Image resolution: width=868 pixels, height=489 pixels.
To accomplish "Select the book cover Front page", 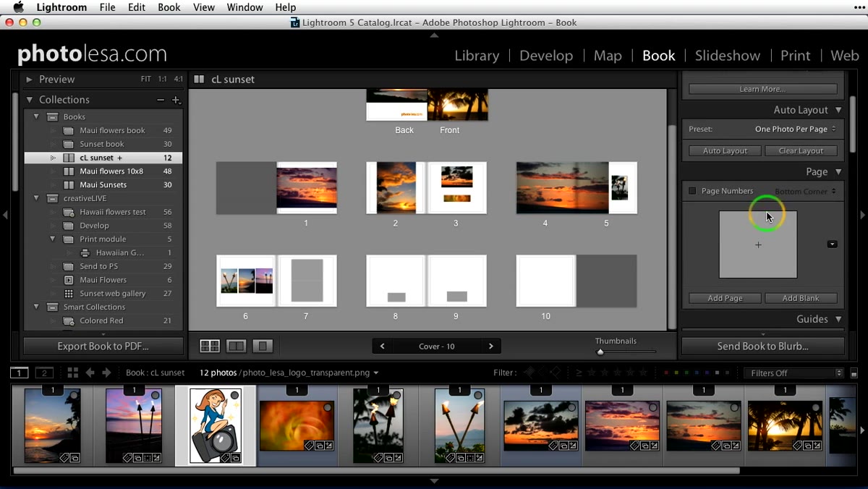I will point(458,105).
